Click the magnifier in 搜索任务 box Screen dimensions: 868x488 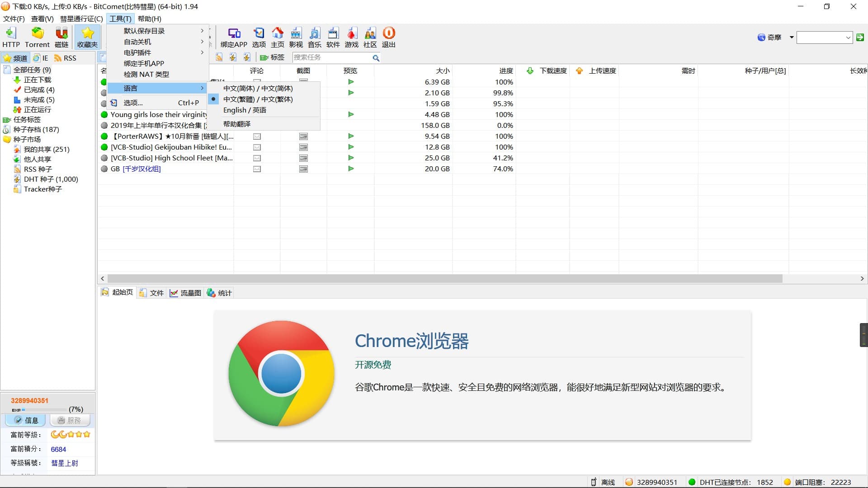click(376, 58)
